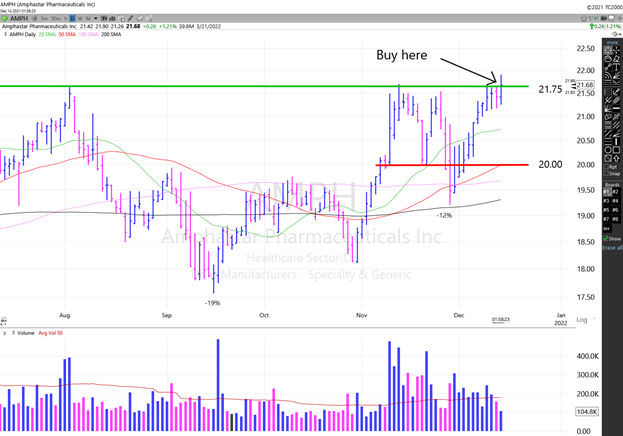Switch to drawing board #4
The width and height of the screenshot is (623, 436).
pos(615,201)
